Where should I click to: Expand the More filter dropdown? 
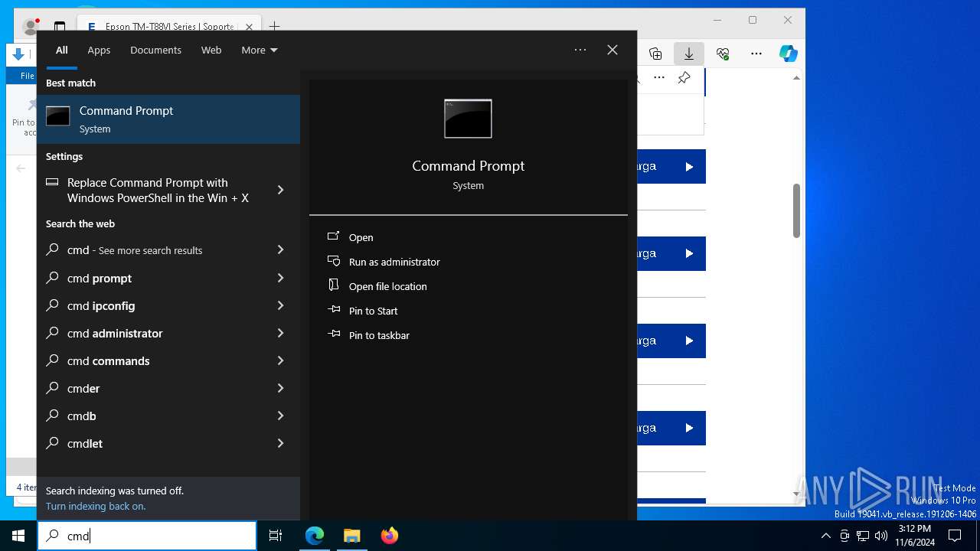(260, 50)
